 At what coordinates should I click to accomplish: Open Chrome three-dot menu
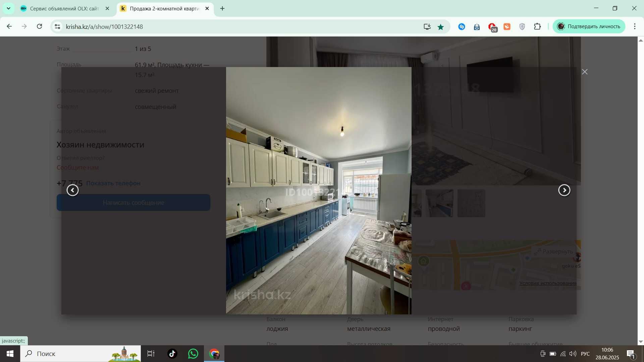click(635, 26)
